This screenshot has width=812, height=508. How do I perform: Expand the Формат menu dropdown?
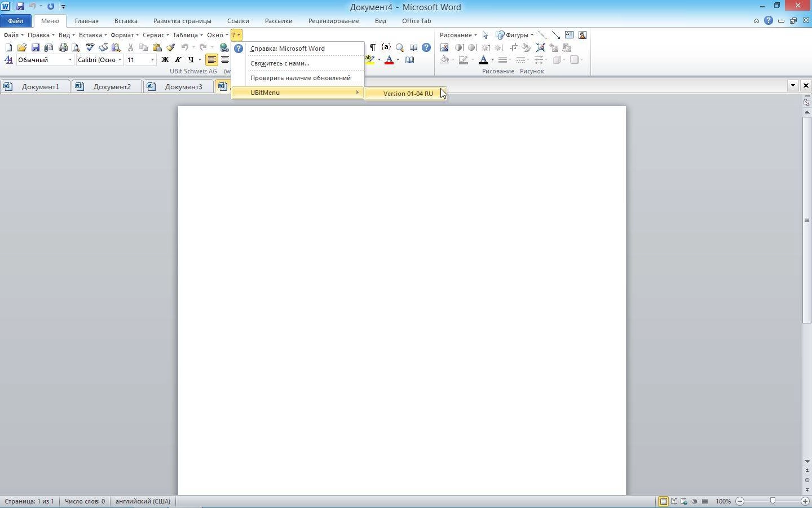pos(125,35)
